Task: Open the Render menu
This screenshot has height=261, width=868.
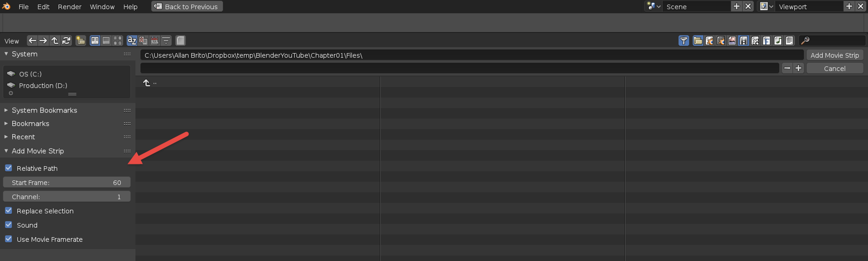Action: click(x=70, y=7)
